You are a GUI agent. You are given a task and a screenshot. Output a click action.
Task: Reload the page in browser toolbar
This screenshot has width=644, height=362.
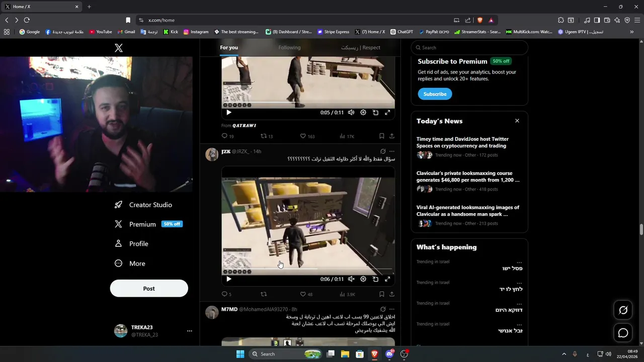[27, 20]
